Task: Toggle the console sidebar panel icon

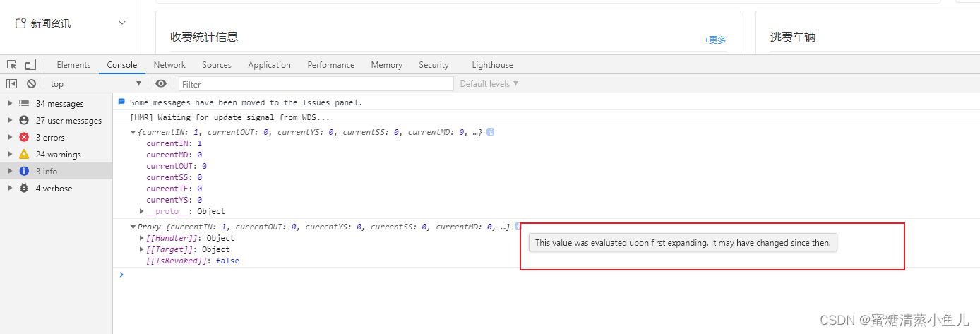Action: click(x=12, y=83)
